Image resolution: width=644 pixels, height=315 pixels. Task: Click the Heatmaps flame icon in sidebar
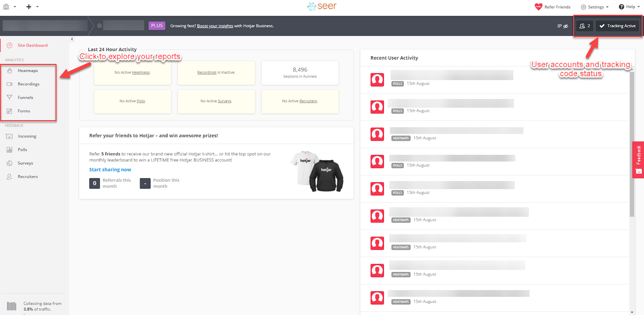point(10,71)
